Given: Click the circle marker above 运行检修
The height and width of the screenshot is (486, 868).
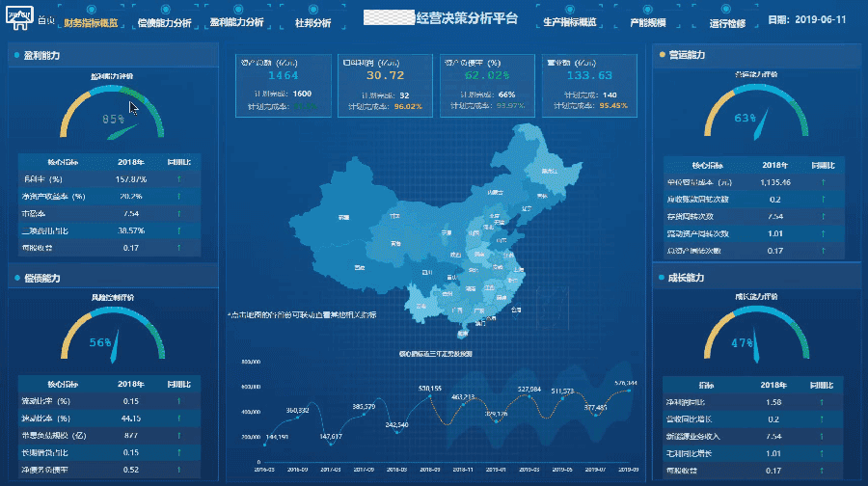Looking at the screenshot, I should point(725,9).
